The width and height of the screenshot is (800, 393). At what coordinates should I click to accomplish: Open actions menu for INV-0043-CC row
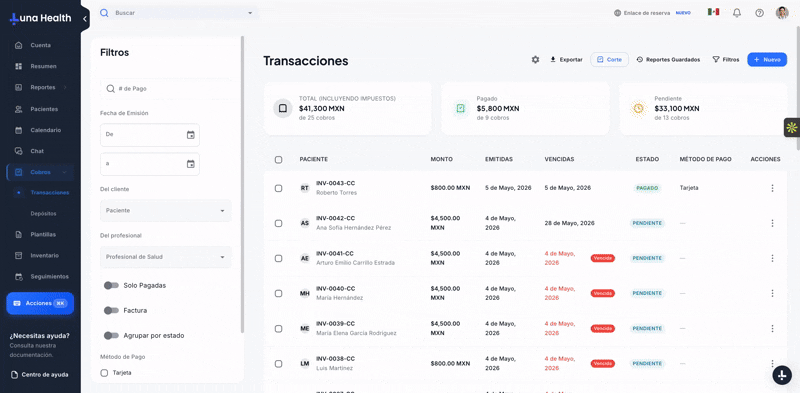point(772,188)
